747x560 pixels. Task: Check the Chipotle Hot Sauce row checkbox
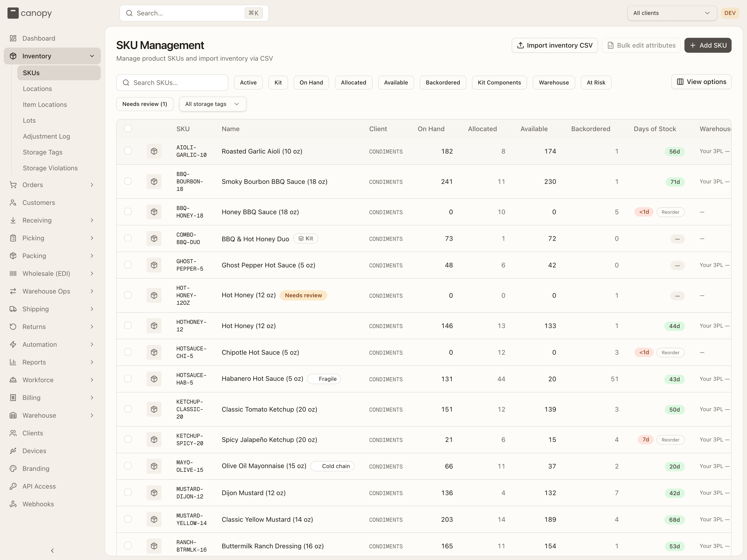tap(128, 352)
